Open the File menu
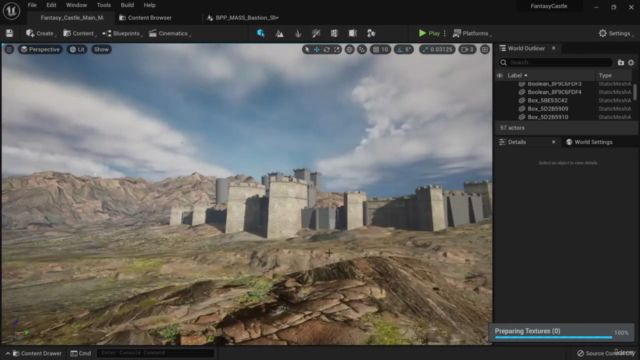 pos(32,5)
